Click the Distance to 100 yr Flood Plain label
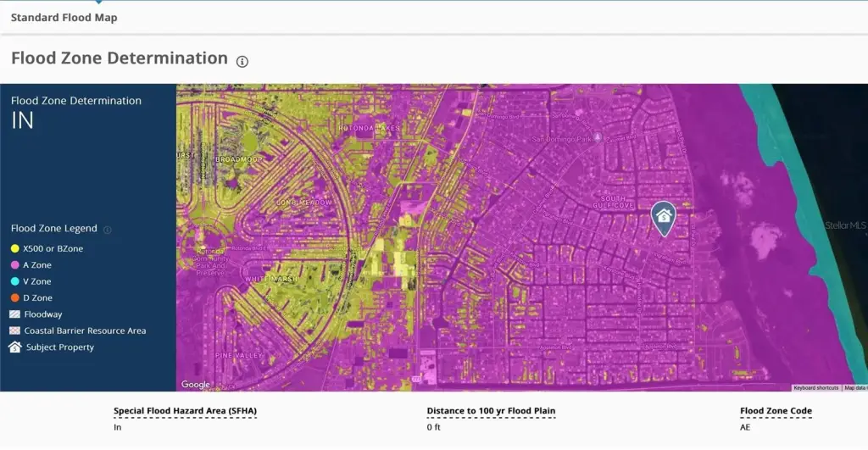868x450 pixels. pos(491,411)
